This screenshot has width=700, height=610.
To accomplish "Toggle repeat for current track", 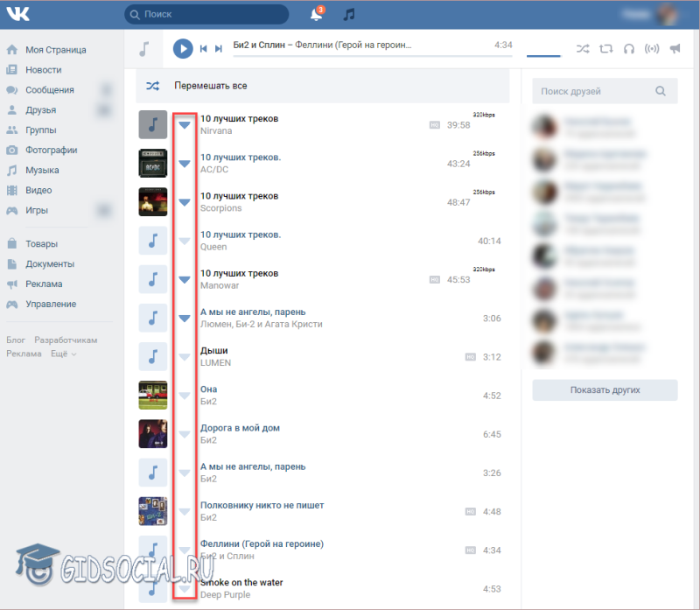I will click(605, 48).
